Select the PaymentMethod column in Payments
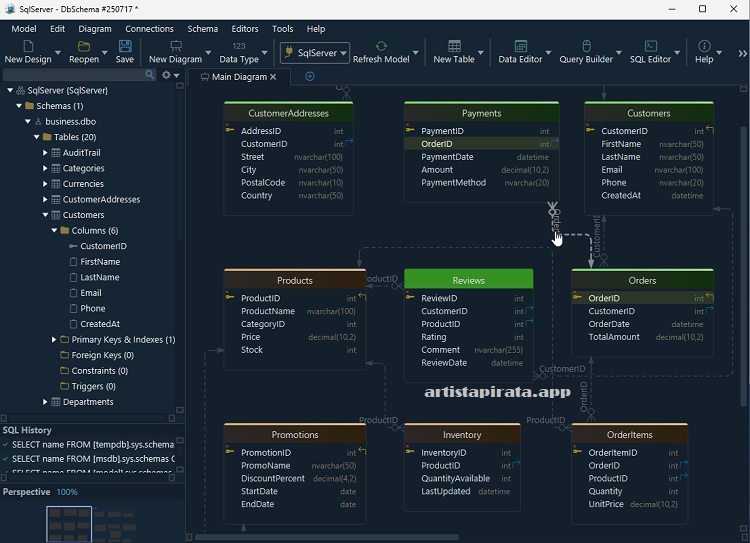This screenshot has width=750, height=543. pyautogui.click(x=482, y=183)
